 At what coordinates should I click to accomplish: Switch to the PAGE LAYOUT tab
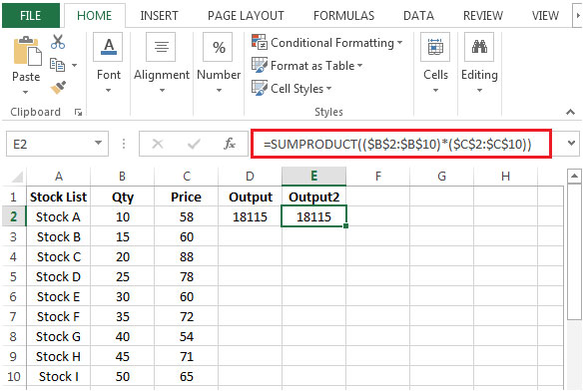pos(246,16)
